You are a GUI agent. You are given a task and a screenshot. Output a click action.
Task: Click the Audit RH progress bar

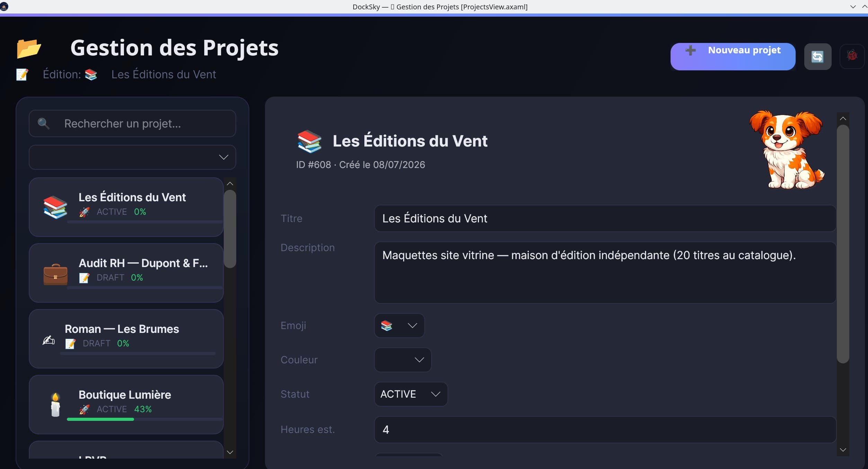(145, 287)
